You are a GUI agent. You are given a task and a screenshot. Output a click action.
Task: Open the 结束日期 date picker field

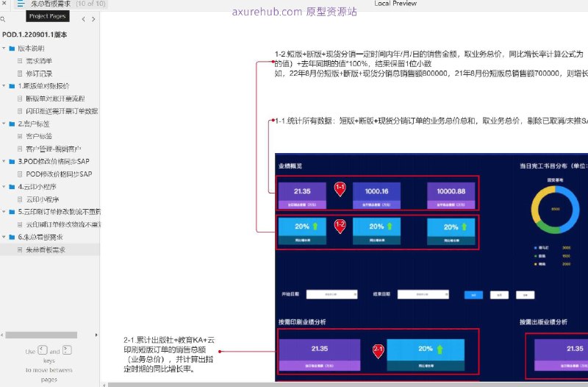point(423,294)
